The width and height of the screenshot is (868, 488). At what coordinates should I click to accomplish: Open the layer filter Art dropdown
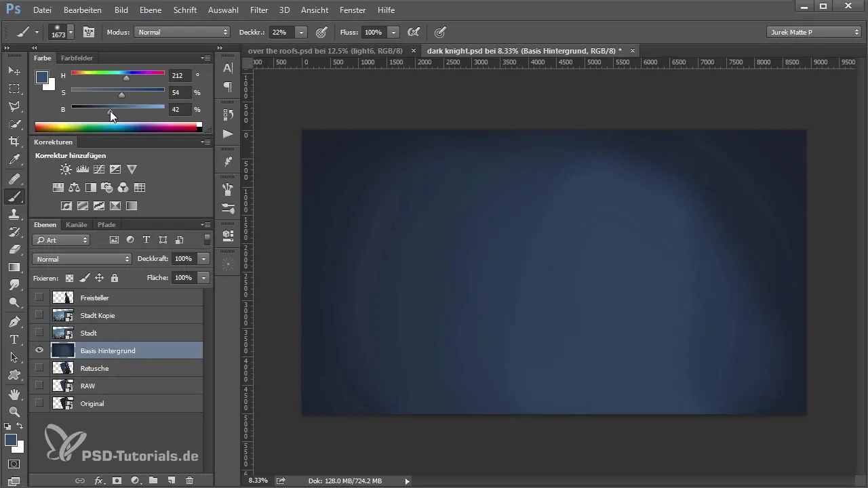coord(61,240)
